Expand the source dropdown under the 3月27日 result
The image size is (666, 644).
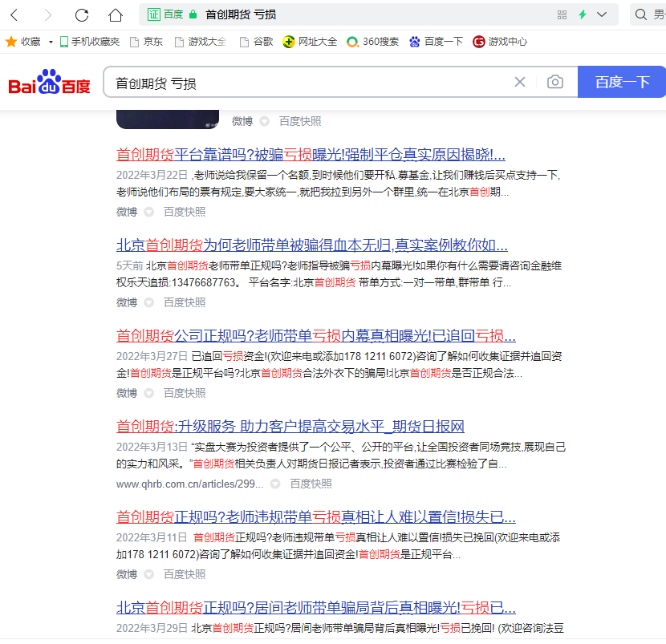(148, 393)
